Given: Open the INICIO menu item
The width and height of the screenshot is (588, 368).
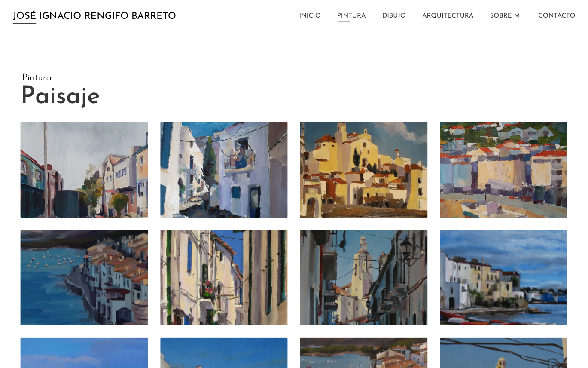Looking at the screenshot, I should coord(310,15).
